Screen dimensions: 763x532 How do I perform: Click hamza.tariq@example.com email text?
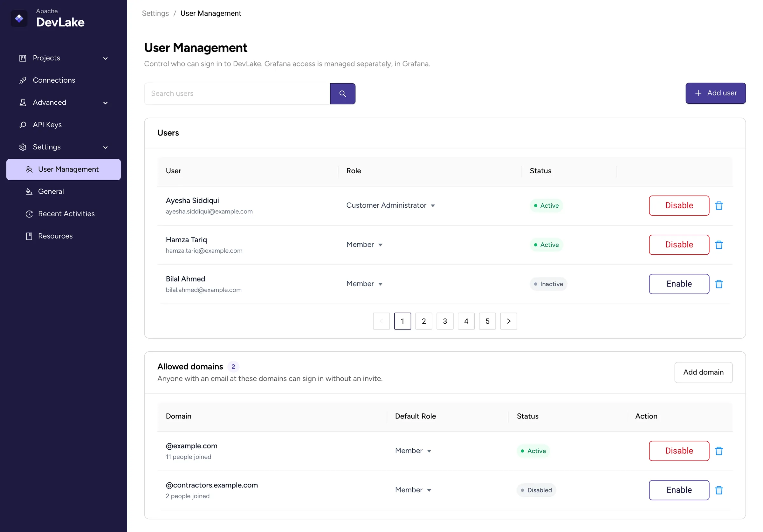click(204, 251)
